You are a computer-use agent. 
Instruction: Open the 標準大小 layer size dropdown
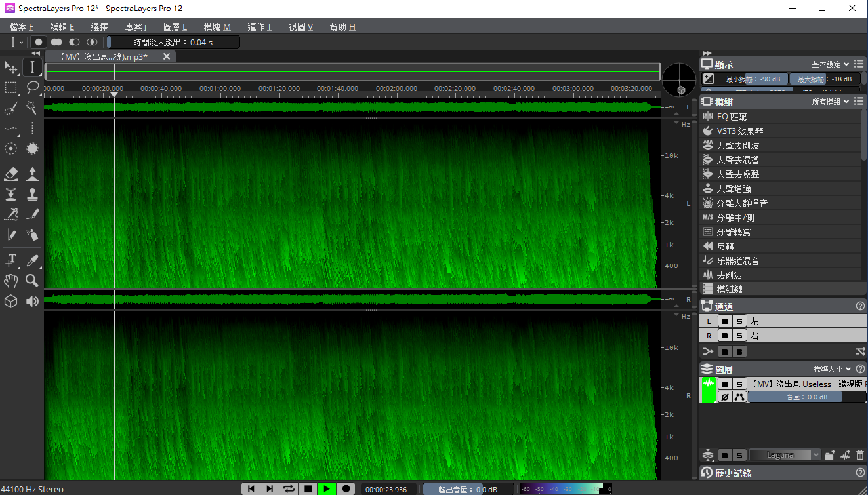pyautogui.click(x=833, y=369)
